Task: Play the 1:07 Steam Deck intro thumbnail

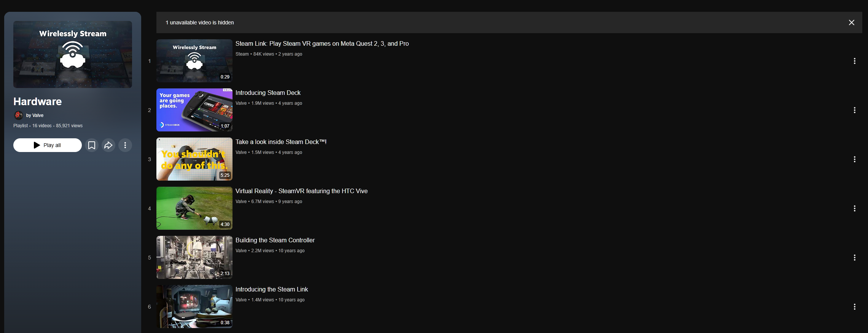Action: coord(194,110)
